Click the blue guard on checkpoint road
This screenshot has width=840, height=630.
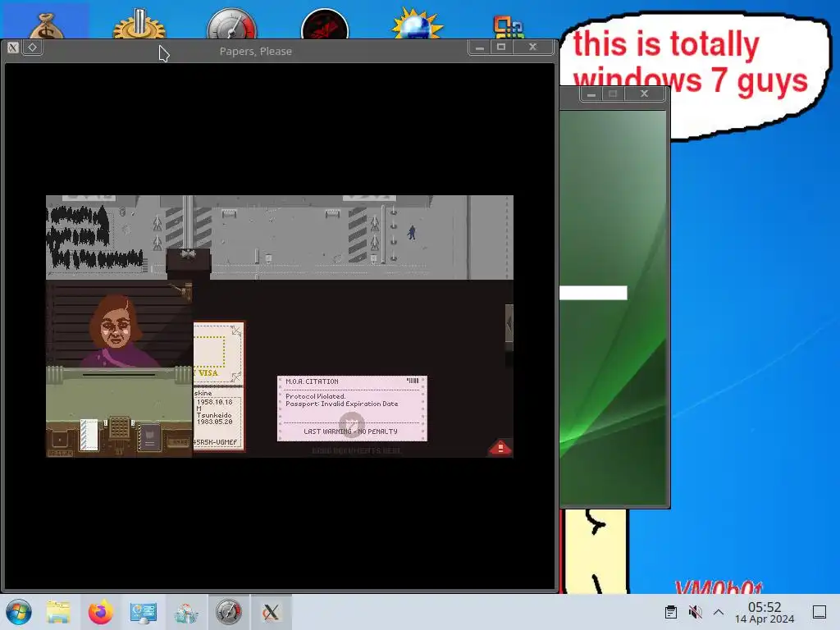(412, 232)
